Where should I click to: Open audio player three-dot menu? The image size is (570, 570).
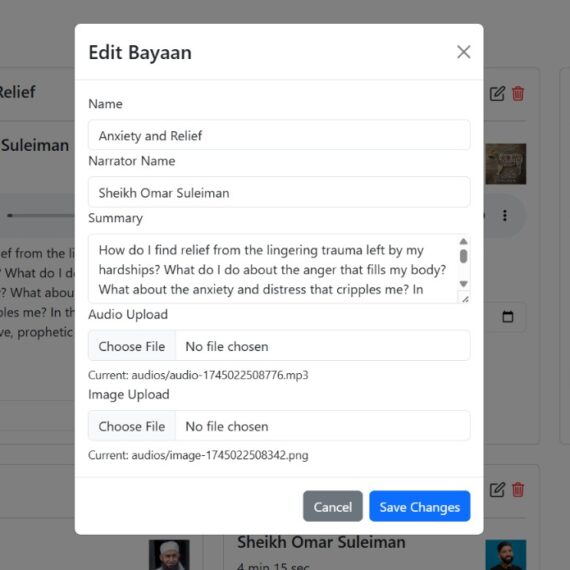505,216
